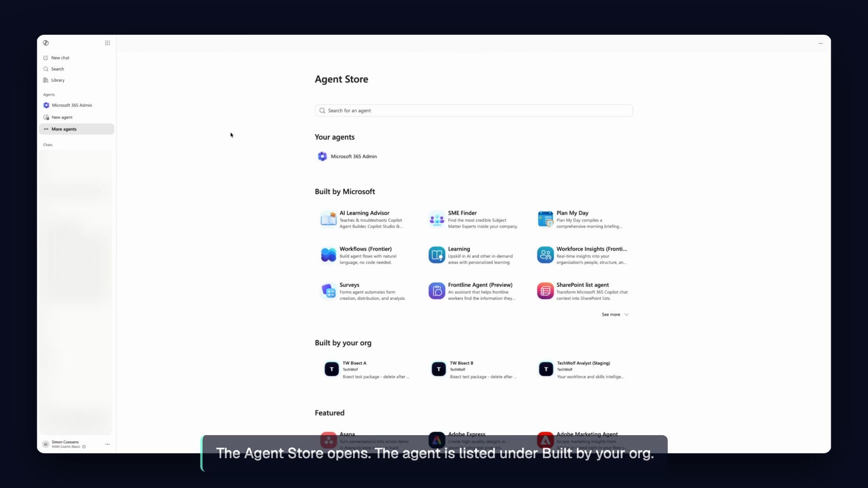The height and width of the screenshot is (488, 868).
Task: Click the Copilot logo icon in the sidebar
Action: pyautogui.click(x=46, y=43)
